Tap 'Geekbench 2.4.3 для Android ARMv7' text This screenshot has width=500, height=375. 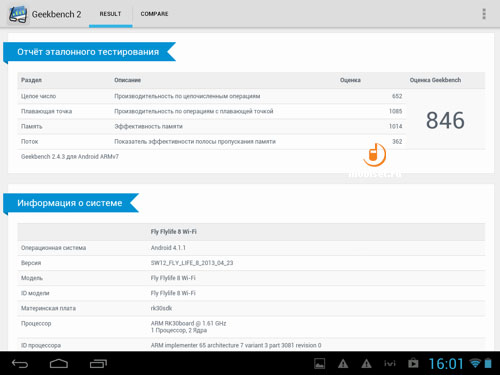click(70, 156)
